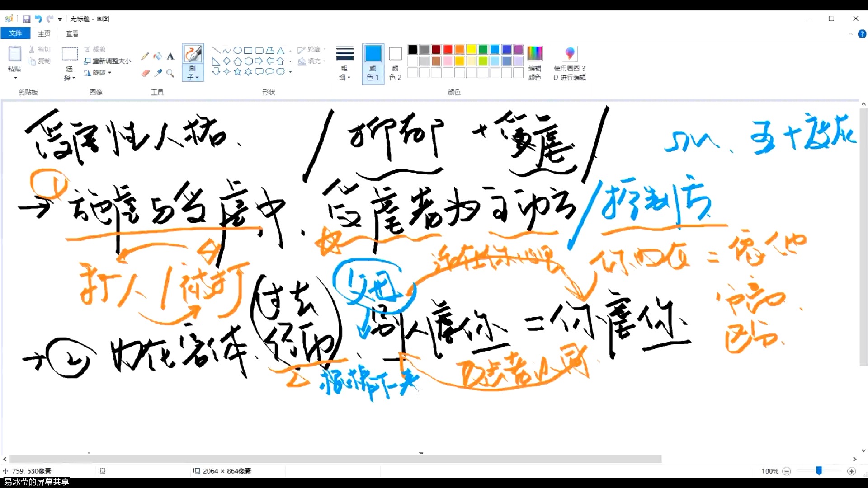Pick the brown color swatch
Image resolution: width=868 pixels, height=488 pixels.
[x=436, y=61]
